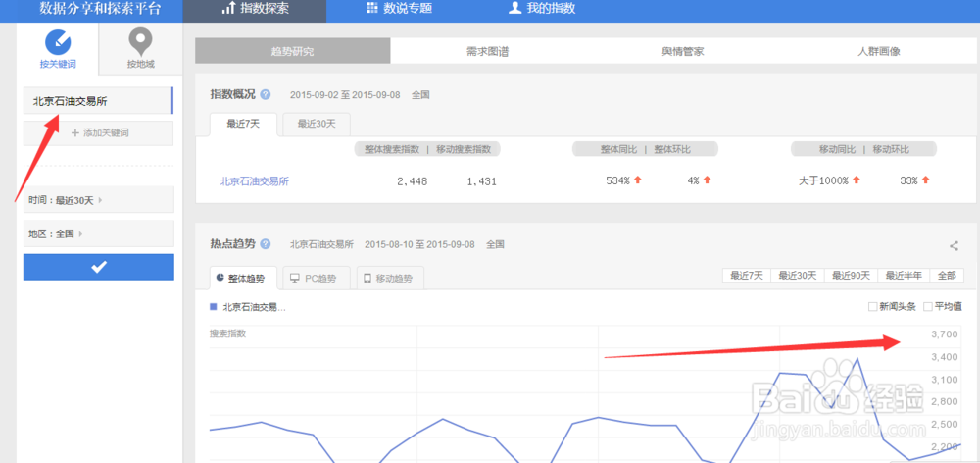
Task: Click 最近90天 chart range button
Action: click(851, 276)
